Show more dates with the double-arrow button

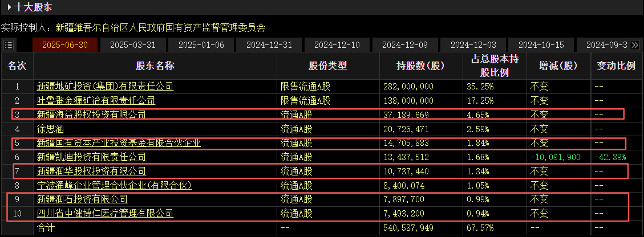click(x=634, y=45)
